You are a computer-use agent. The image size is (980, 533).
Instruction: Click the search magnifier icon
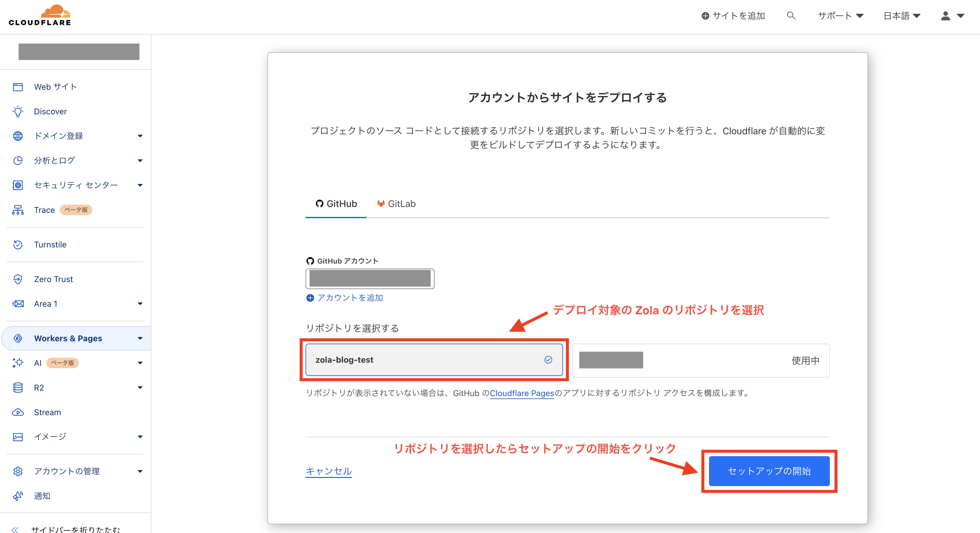[791, 16]
